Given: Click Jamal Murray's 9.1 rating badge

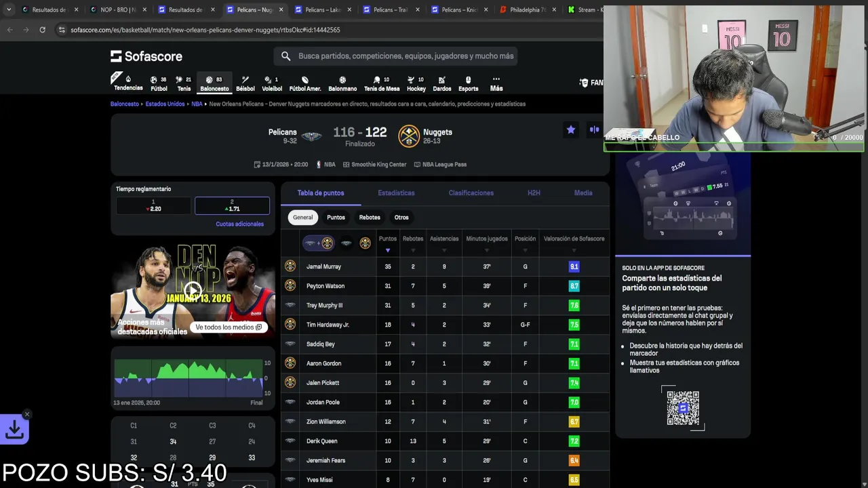Looking at the screenshot, I should [x=574, y=267].
